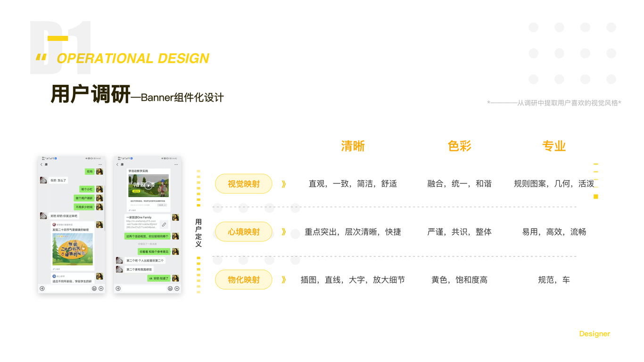
Task: Click the 物化映射 pill button
Action: tap(244, 280)
